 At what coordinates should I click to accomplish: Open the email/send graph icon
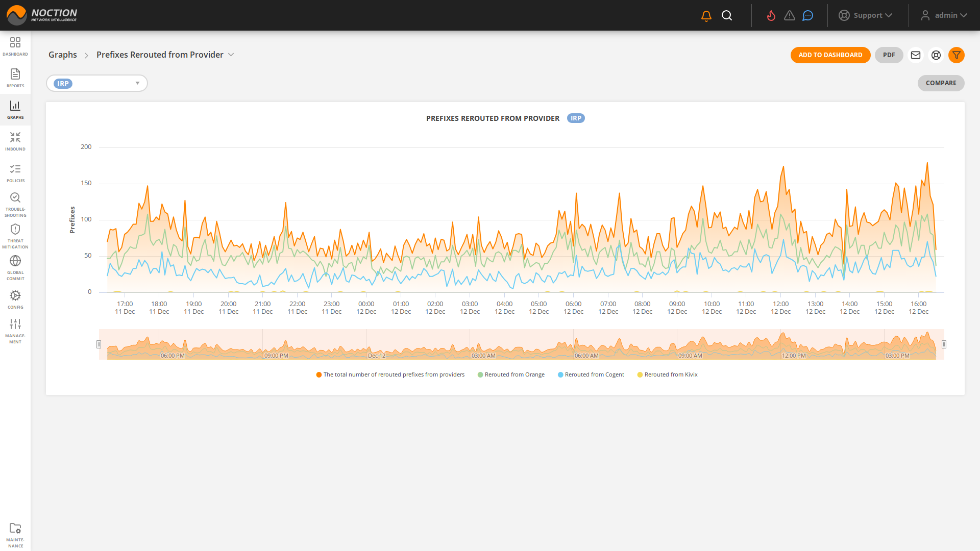916,55
